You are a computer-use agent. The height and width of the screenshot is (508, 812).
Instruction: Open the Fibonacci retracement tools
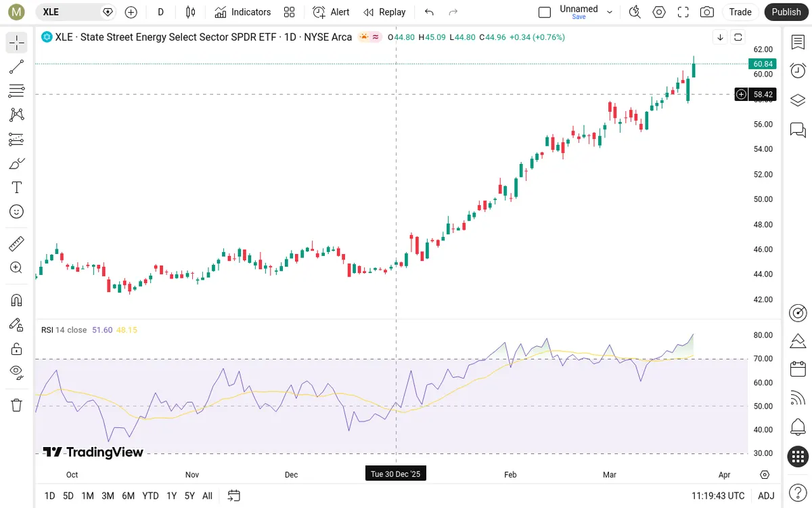pyautogui.click(x=16, y=91)
